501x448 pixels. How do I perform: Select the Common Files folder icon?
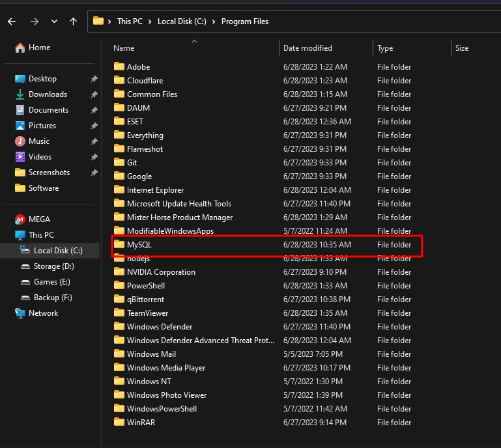[119, 94]
